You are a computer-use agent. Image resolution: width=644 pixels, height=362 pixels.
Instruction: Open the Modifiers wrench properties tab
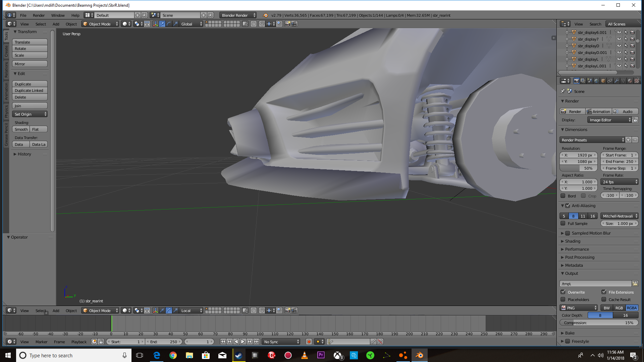pyautogui.click(x=616, y=81)
